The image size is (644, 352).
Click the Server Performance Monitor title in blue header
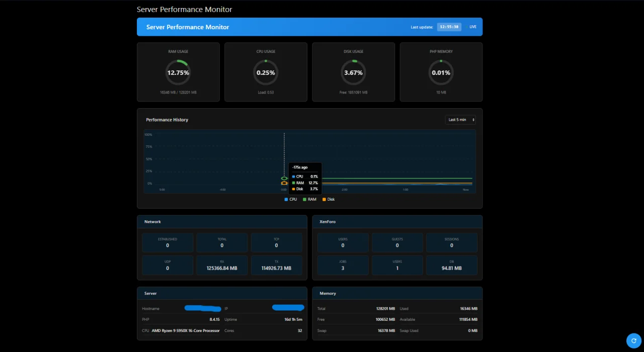click(x=188, y=27)
